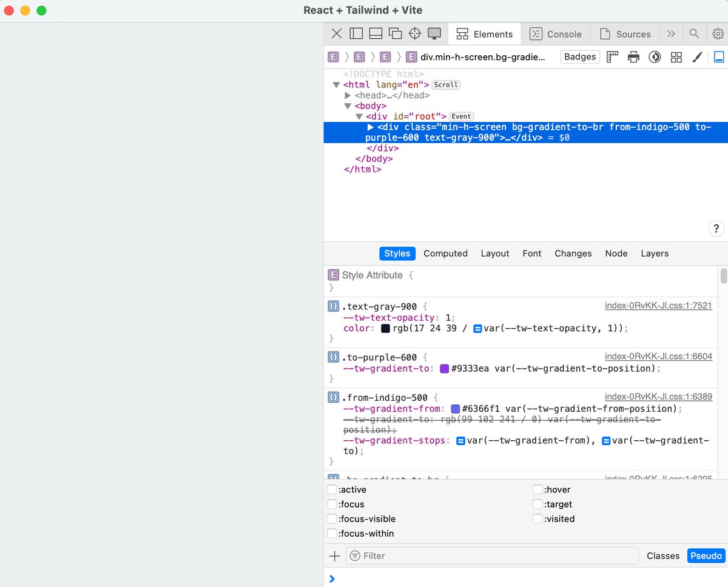Enable the :visited pseudo-class checkbox
The width and height of the screenshot is (728, 587).
(538, 518)
